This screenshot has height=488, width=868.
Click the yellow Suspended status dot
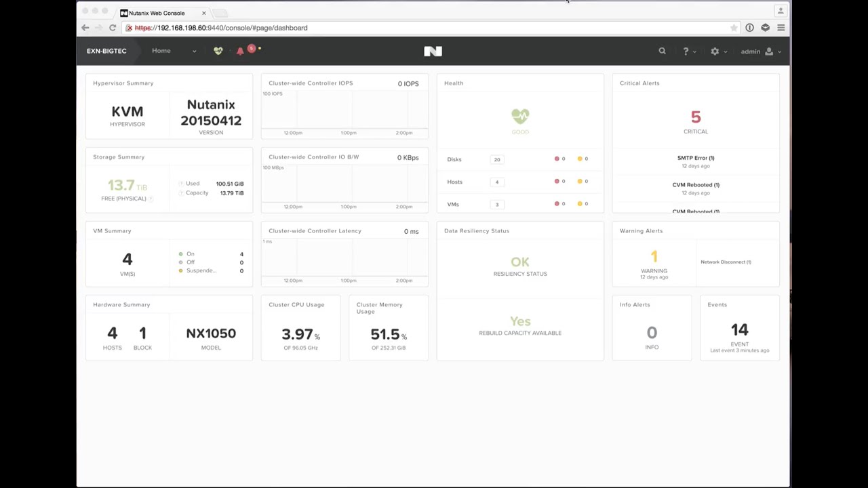pyautogui.click(x=180, y=270)
